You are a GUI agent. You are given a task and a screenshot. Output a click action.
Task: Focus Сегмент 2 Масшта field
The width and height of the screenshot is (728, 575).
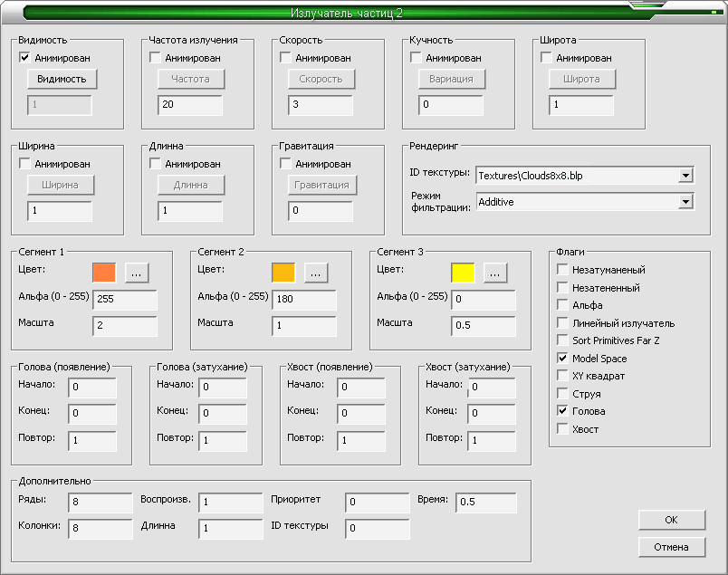tap(304, 326)
